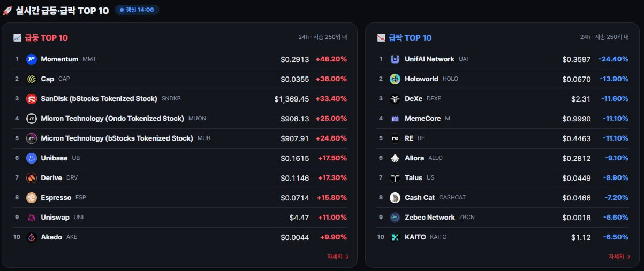This screenshot has height=271, width=644.
Task: Open the Derive DRV row
Action: (181, 178)
